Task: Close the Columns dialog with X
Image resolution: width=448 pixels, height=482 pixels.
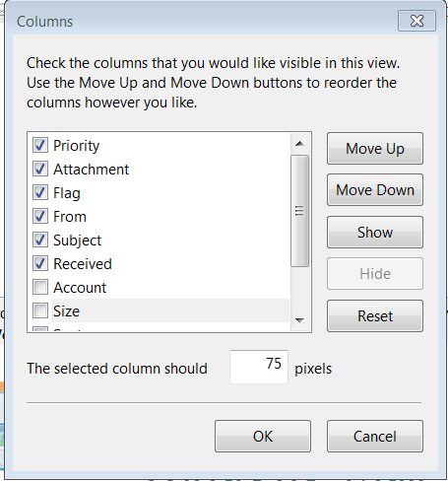Action: pyautogui.click(x=416, y=21)
